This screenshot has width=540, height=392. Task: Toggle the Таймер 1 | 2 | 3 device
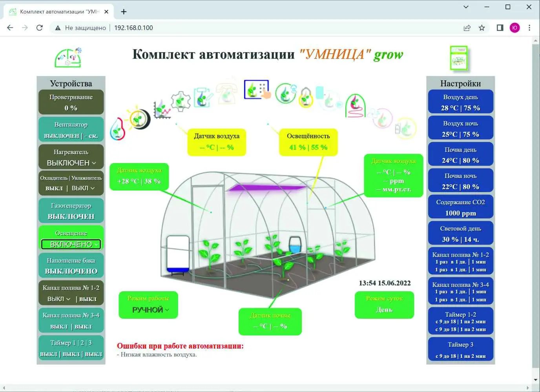click(71, 348)
